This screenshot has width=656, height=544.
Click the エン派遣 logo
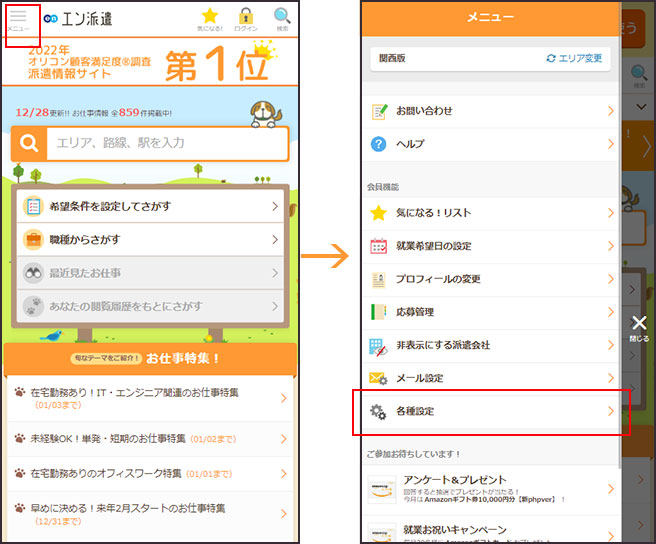[x=78, y=19]
